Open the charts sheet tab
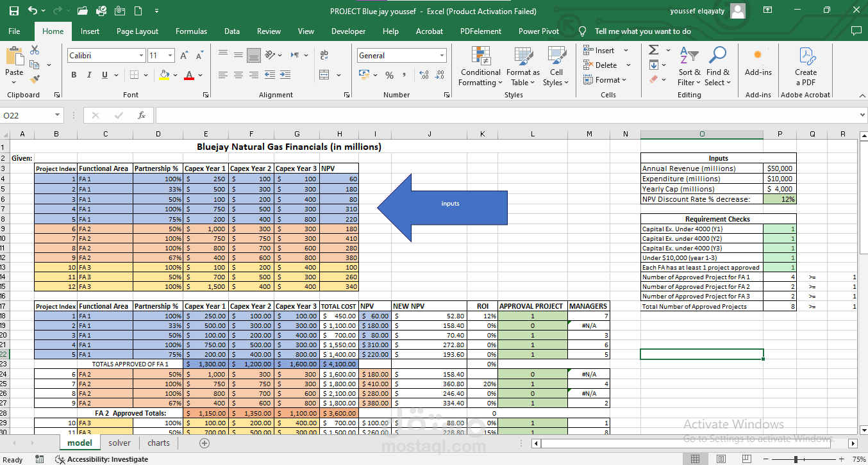This screenshot has height=465, width=868. point(158,443)
